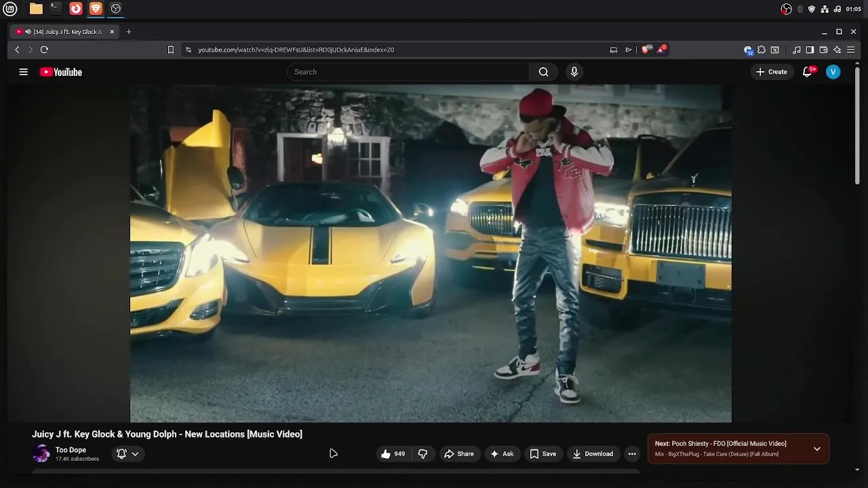
Task: Like the video (949 likes)
Action: (393, 454)
